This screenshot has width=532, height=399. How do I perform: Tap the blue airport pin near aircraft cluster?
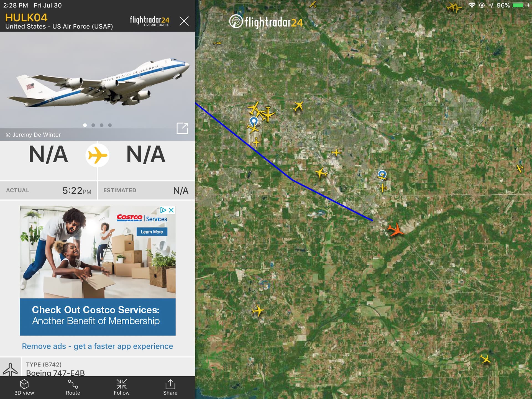click(254, 121)
